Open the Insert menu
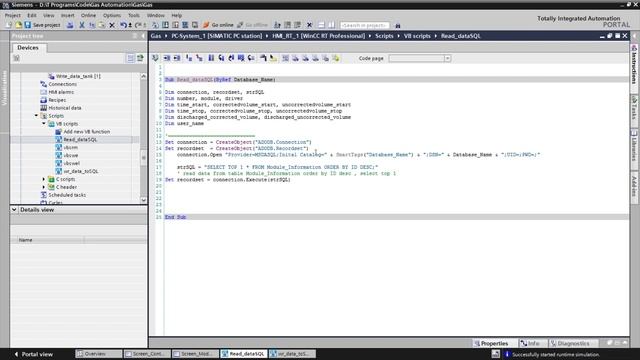This screenshot has width=640, height=360. (x=68, y=15)
